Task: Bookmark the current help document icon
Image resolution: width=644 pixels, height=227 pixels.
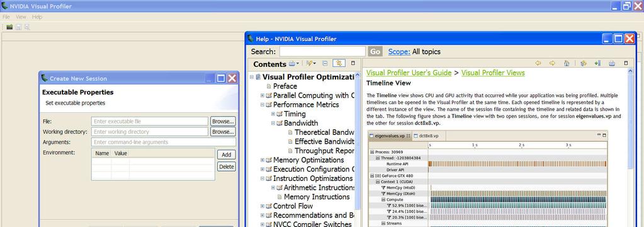Action: 597,63
